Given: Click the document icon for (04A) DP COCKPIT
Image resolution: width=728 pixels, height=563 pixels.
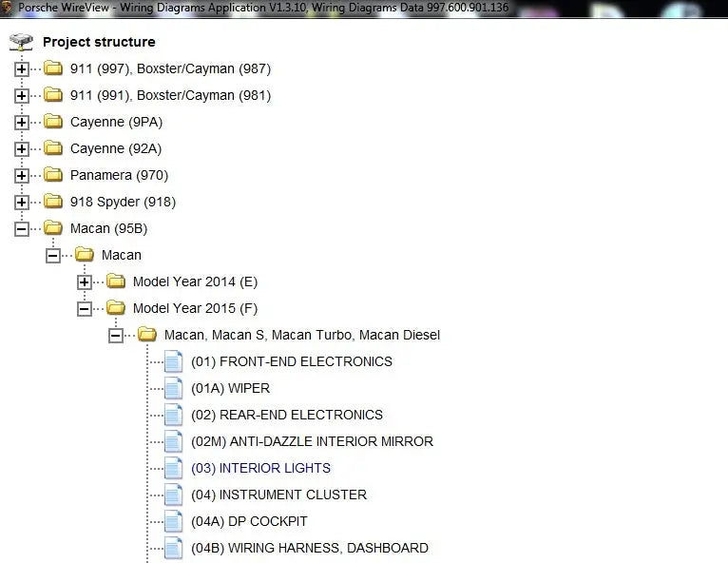Looking at the screenshot, I should pos(173,521).
